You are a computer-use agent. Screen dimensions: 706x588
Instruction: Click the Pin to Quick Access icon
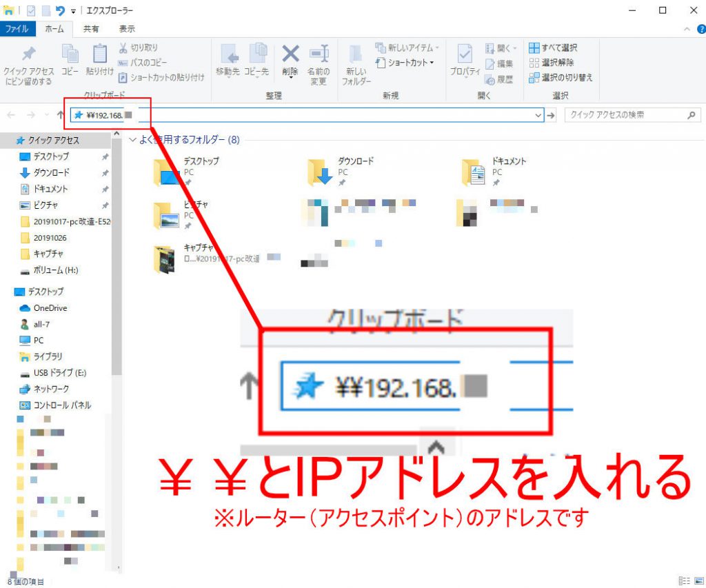pyautogui.click(x=28, y=55)
